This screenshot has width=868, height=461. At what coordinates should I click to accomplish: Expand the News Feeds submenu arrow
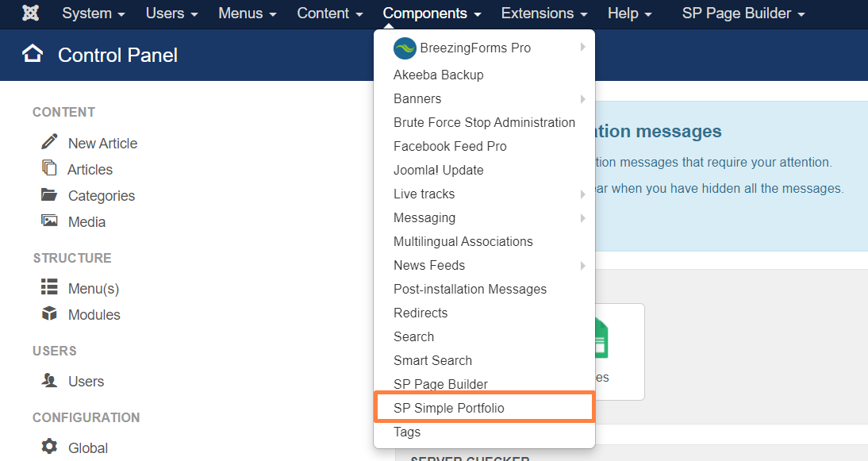coord(582,266)
